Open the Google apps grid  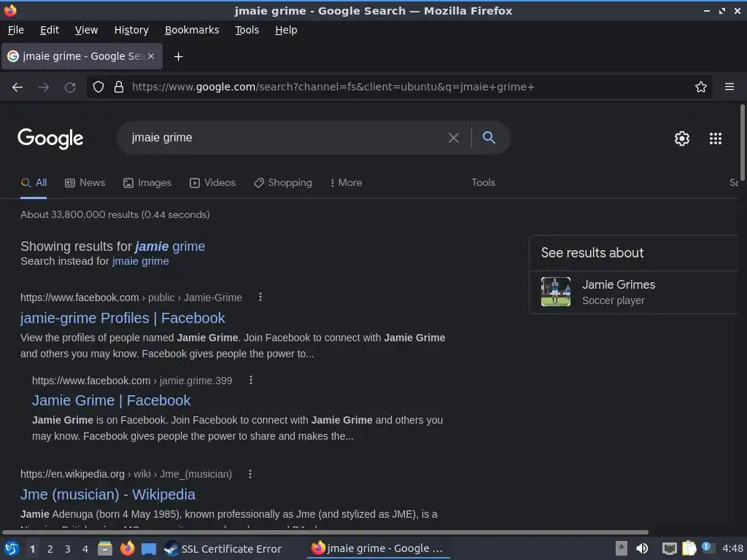pos(716,139)
